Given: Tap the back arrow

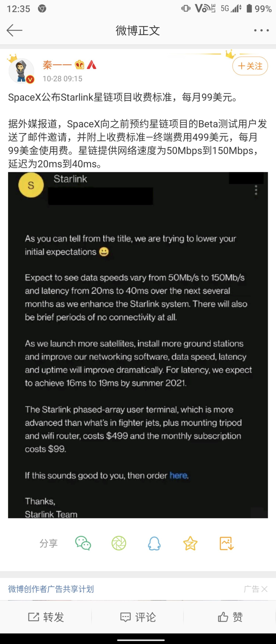Looking at the screenshot, I should pos(14,31).
